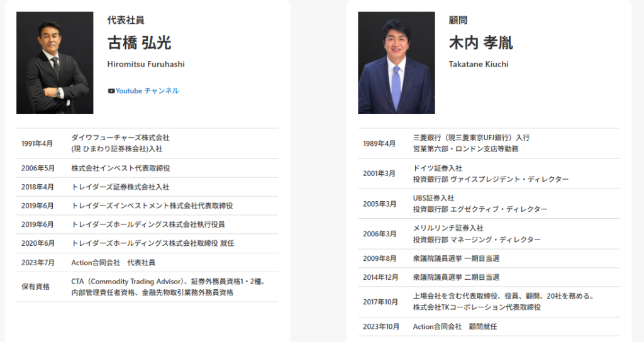The image size is (644, 342).
Task: Click the profile photo in the 顧問 card
Action: coord(396,63)
